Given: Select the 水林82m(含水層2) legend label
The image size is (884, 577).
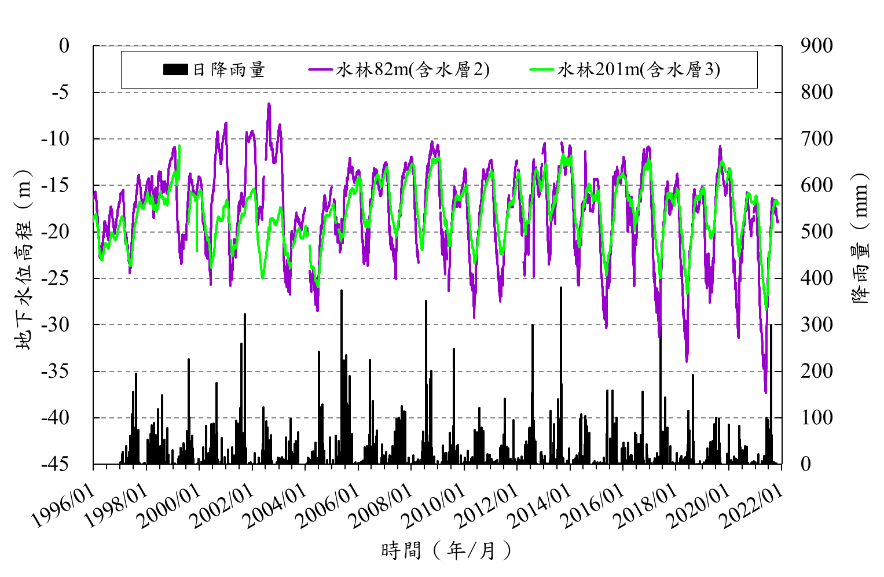Looking at the screenshot, I should 412,70.
